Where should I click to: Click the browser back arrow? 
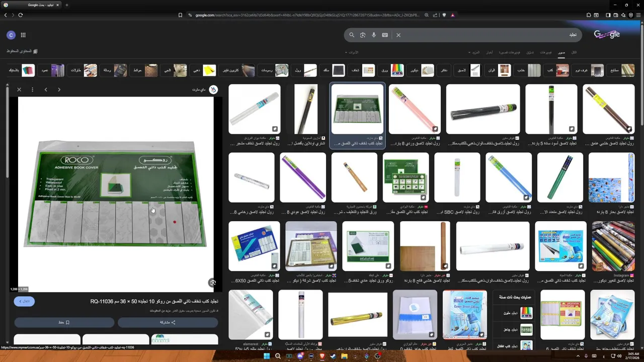coord(6,15)
